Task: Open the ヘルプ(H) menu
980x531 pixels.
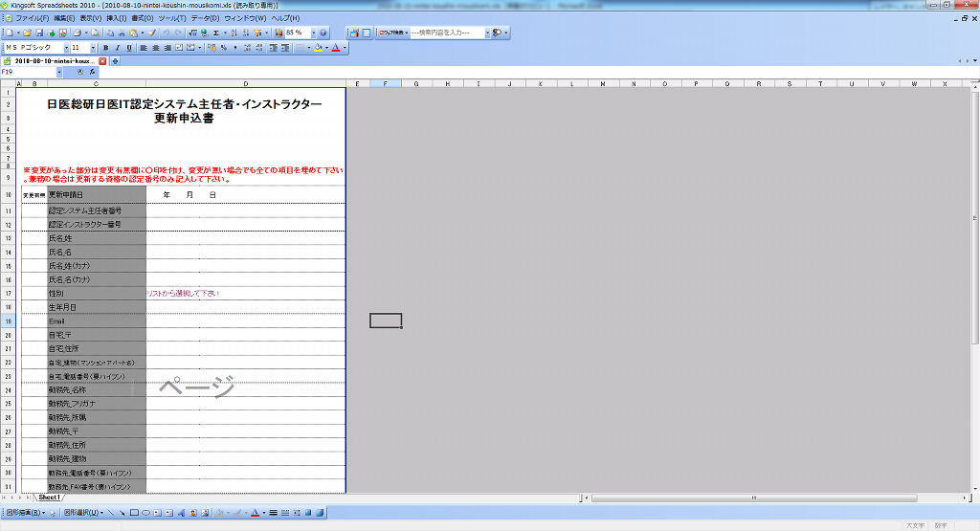Action: [285, 18]
